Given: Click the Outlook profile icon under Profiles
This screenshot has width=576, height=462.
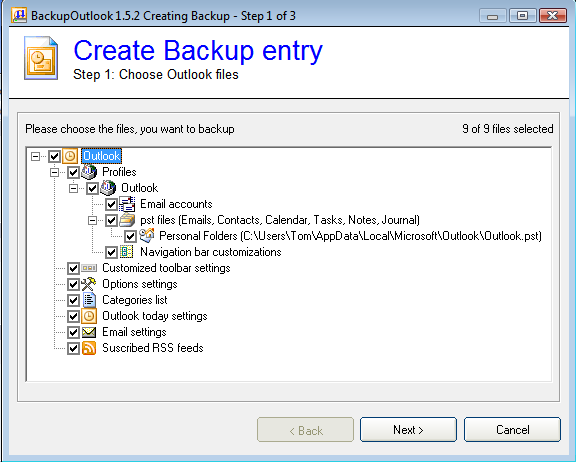Looking at the screenshot, I should (108, 188).
